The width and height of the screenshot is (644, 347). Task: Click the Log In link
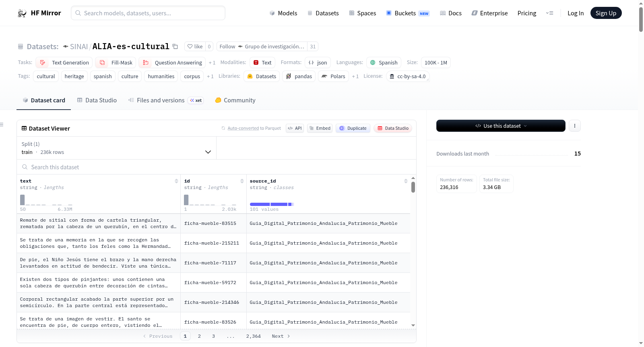coord(576,13)
